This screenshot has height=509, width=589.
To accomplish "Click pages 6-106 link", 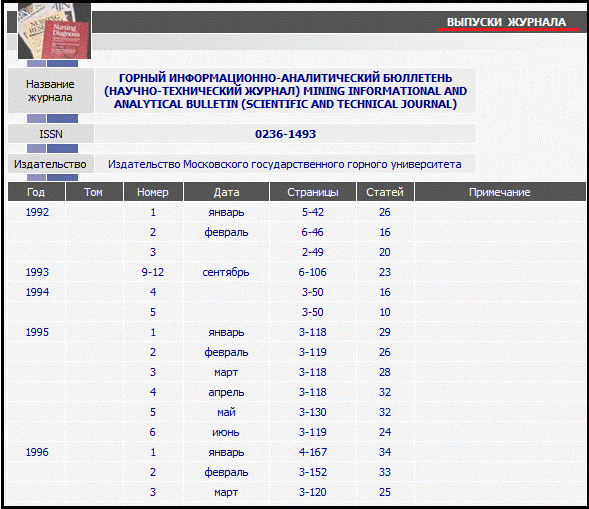I will (313, 272).
